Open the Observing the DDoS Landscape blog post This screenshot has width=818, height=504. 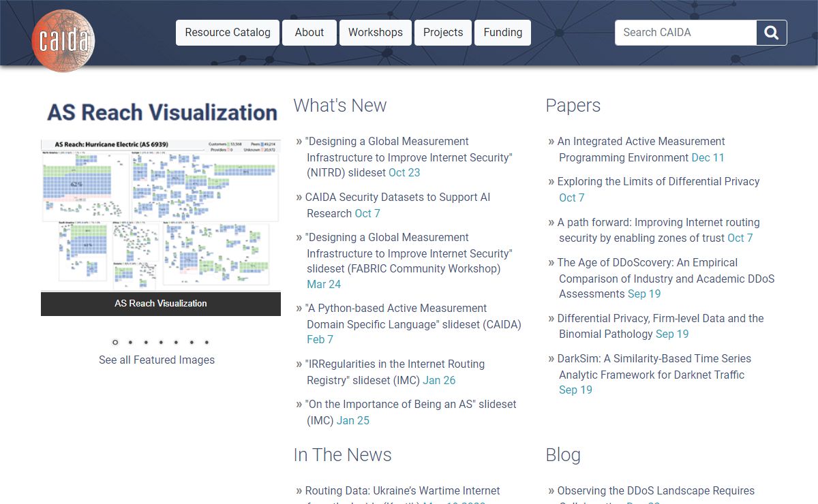click(x=656, y=494)
